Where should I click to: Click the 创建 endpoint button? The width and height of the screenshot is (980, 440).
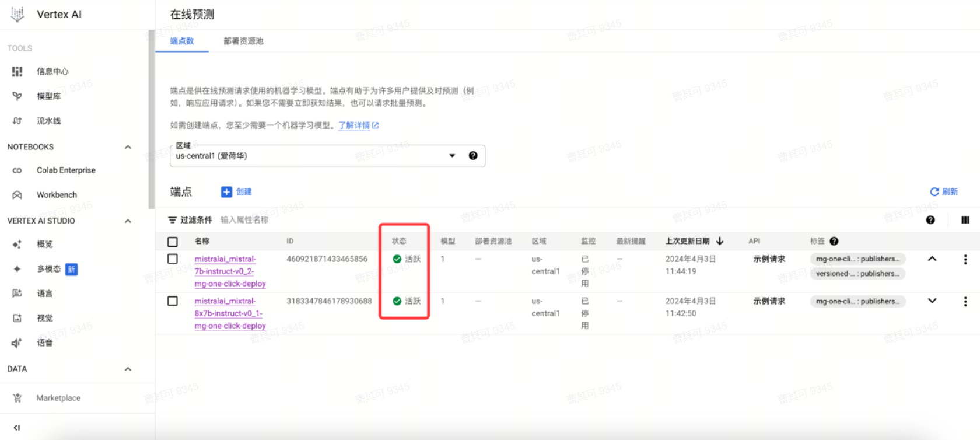coord(237,192)
